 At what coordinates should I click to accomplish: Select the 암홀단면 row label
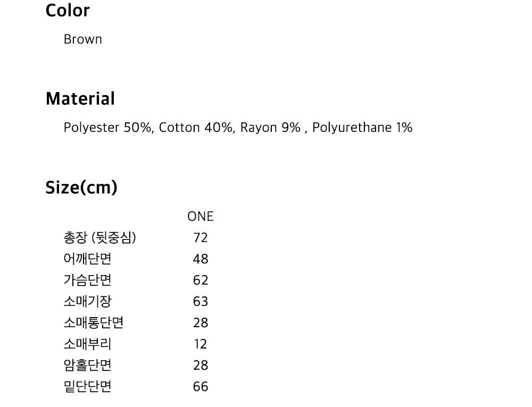(87, 366)
